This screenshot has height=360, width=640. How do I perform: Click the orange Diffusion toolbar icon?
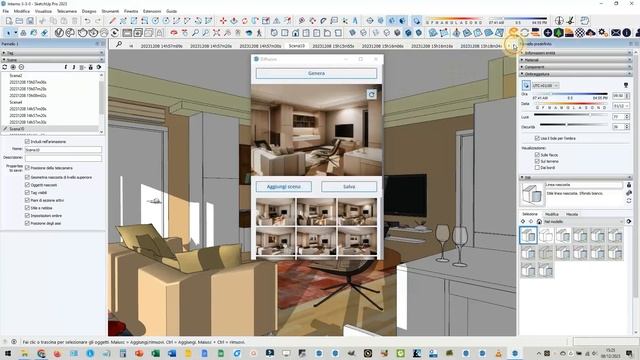point(514,33)
